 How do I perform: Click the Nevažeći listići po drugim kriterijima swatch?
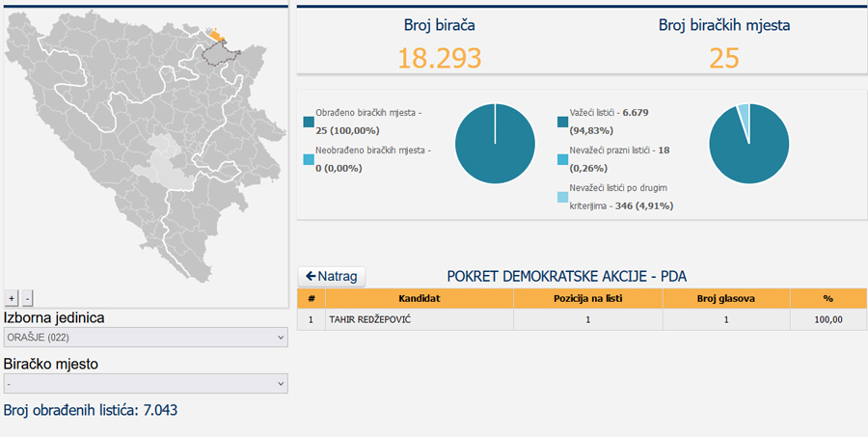(x=563, y=197)
